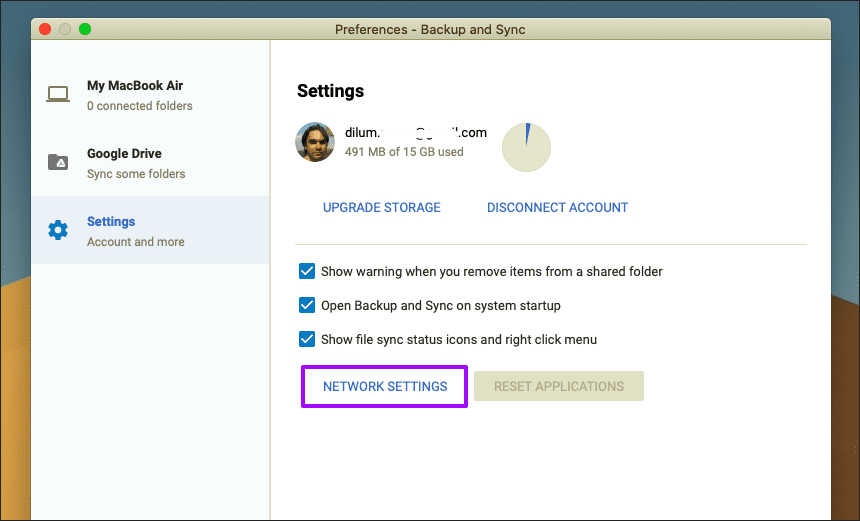Click the Settings heading
The width and height of the screenshot is (860, 521).
coord(331,90)
